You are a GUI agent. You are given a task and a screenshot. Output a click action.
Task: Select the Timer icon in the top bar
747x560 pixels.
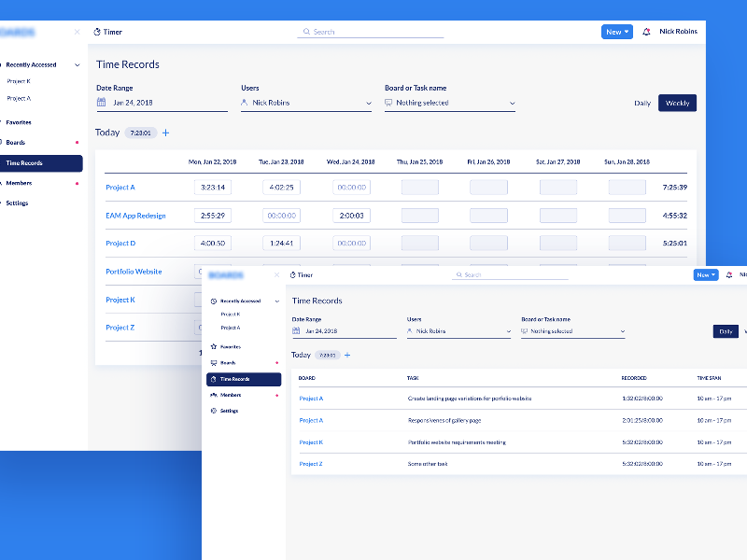tap(96, 31)
